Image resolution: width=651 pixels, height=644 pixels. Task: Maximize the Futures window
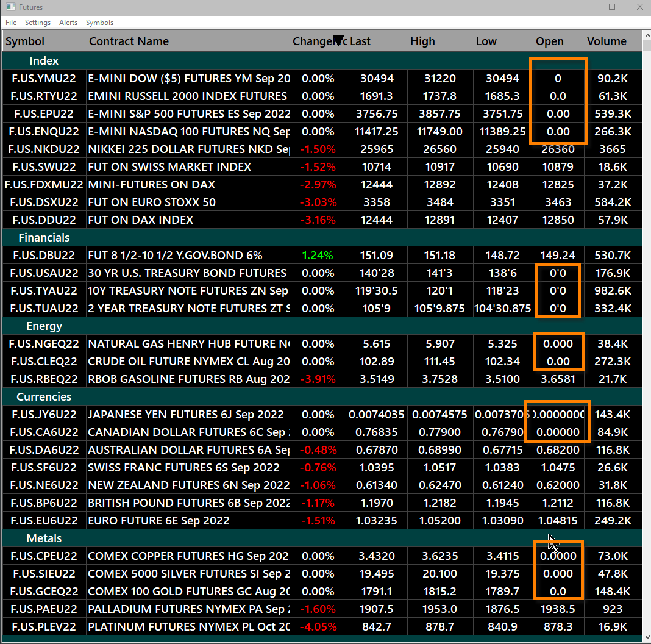pyautogui.click(x=612, y=7)
